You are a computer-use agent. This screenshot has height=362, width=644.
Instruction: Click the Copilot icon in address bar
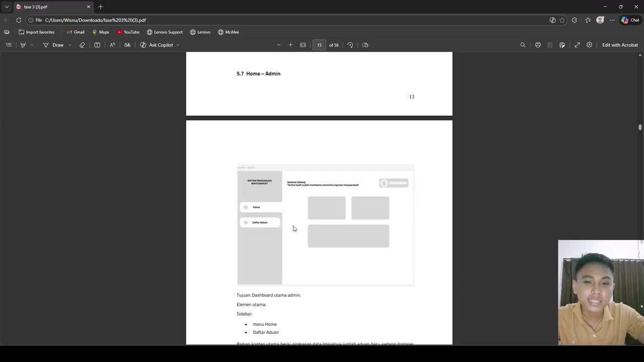pyautogui.click(x=552, y=20)
